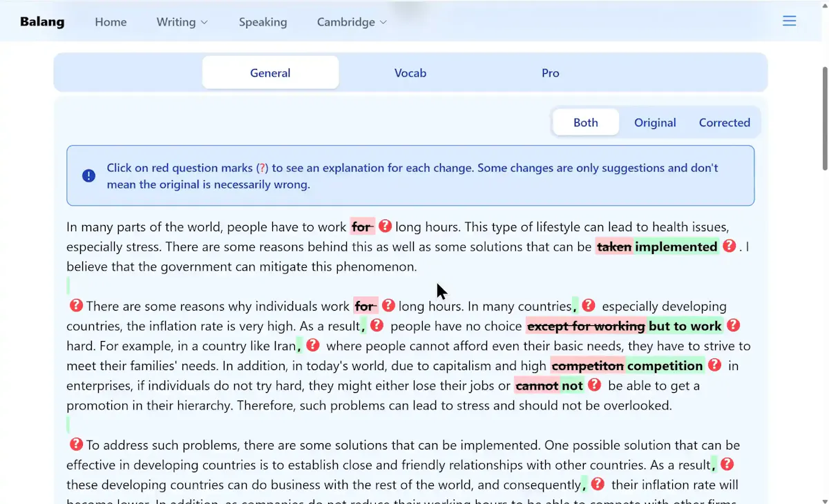This screenshot has height=504, width=829.
Task: Open the hamburger menu icon
Action: (789, 21)
